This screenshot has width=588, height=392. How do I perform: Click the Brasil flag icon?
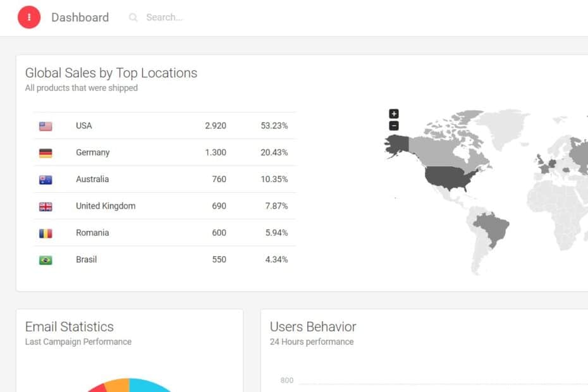[x=46, y=260]
